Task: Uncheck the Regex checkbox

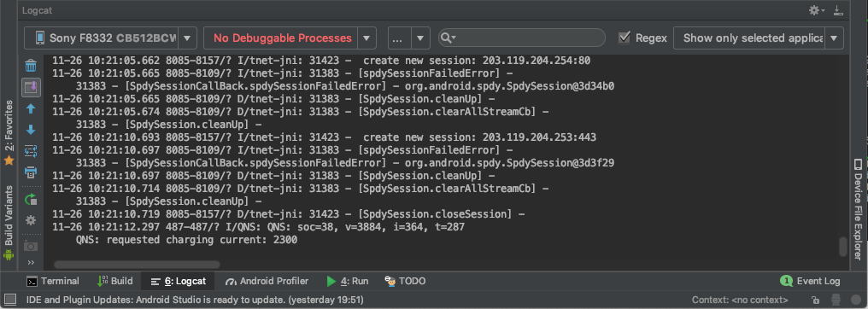Action: click(625, 38)
